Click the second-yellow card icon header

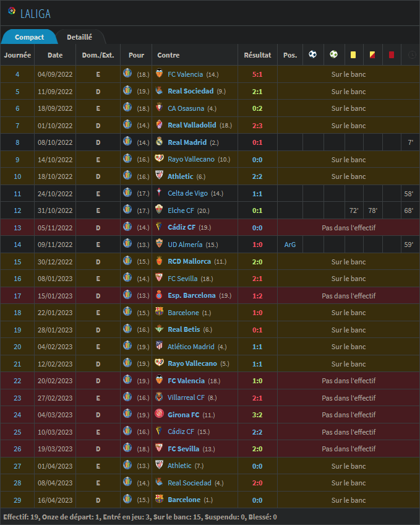[372, 54]
